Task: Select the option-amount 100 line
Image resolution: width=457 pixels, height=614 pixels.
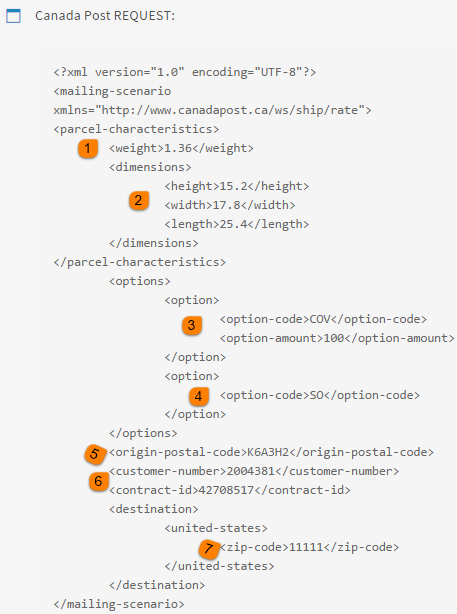Action: pyautogui.click(x=337, y=338)
